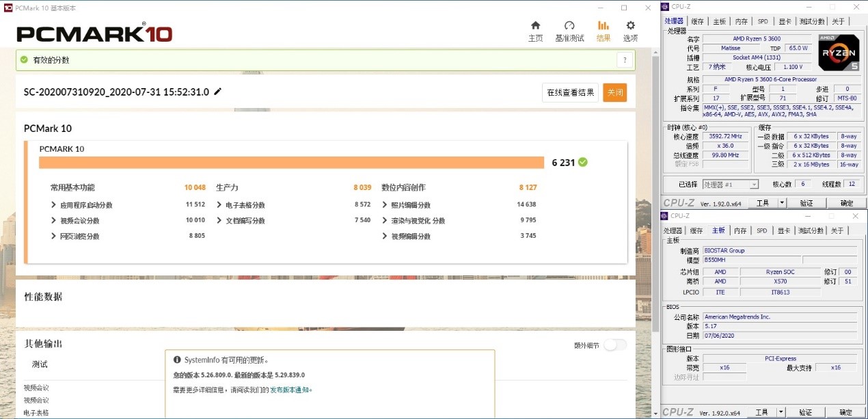Image resolution: width=868 pixels, height=419 pixels.
Task: Open 工具 dropdown arrow in CPU-Z processor window
Action: pyautogui.click(x=781, y=203)
